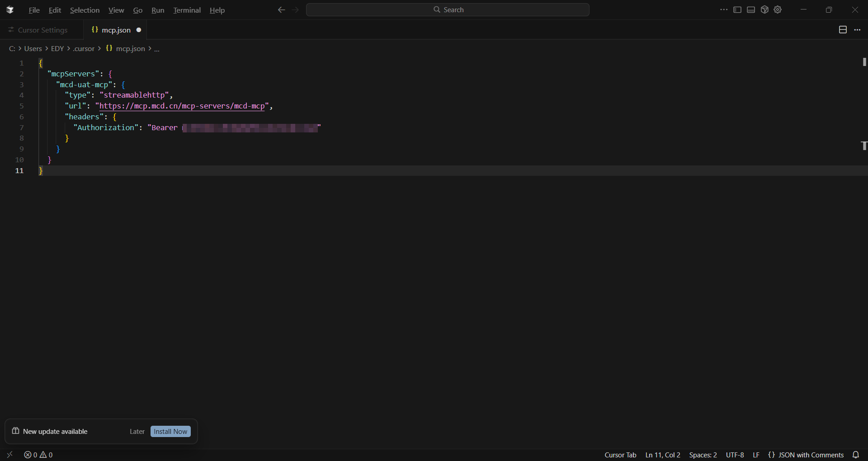
Task: Select JSON with Comments language mode
Action: 806,455
